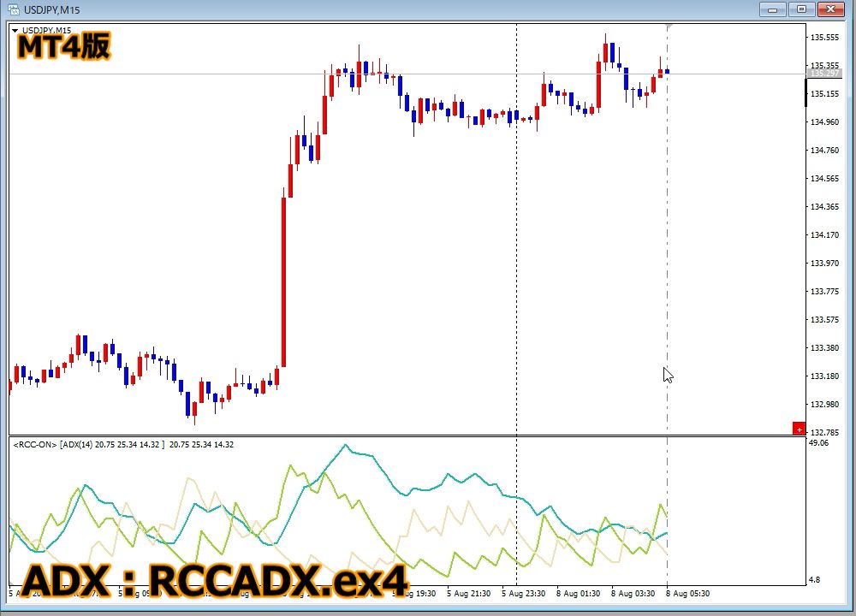
Task: Open the USDJPY,M15 one-click trading arrow
Action: (x=15, y=32)
